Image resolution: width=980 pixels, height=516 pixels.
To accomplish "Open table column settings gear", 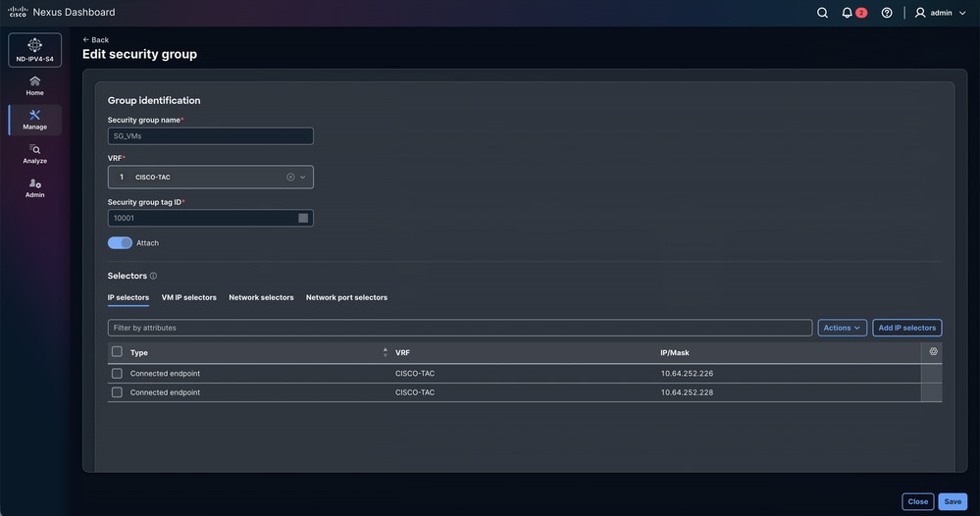I will click(933, 352).
